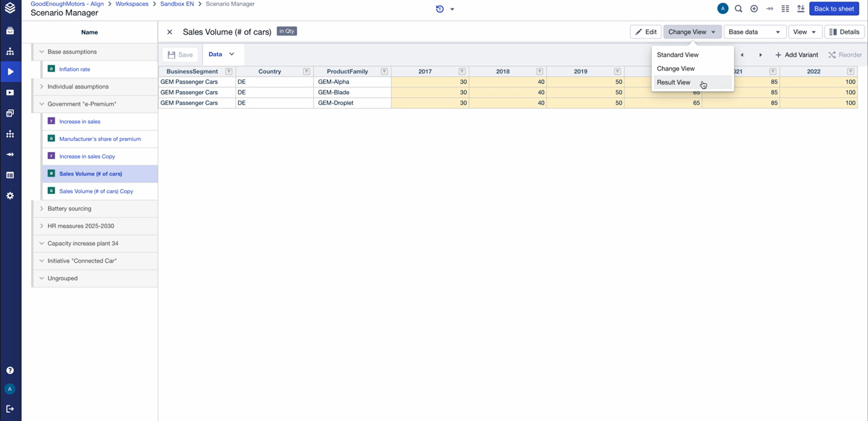Click the Back to sheet button
Image resolution: width=868 pixels, height=421 pixels.
(x=834, y=9)
